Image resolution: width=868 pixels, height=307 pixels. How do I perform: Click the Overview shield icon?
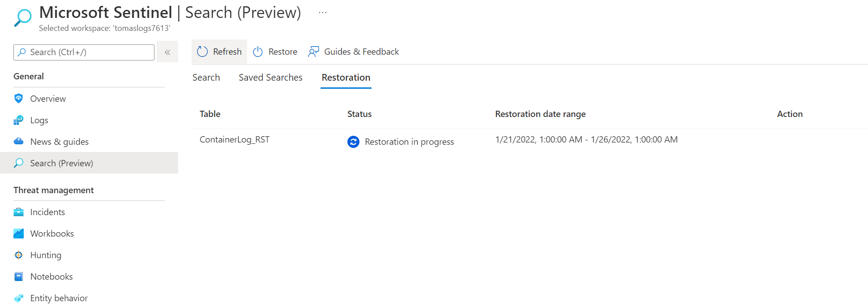click(x=18, y=99)
